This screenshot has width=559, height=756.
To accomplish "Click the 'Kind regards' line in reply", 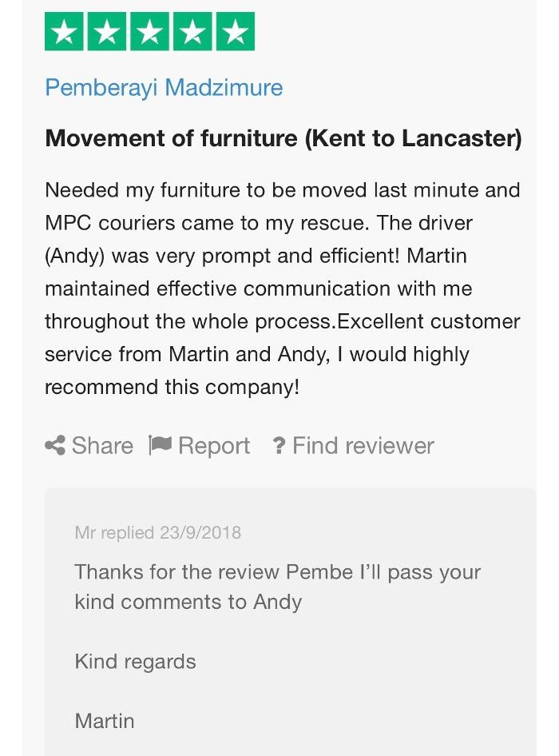I will tap(135, 662).
